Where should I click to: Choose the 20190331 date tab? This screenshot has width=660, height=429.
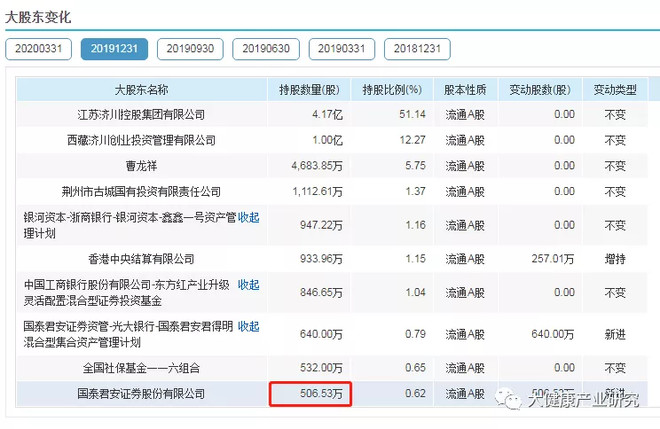click(x=341, y=49)
